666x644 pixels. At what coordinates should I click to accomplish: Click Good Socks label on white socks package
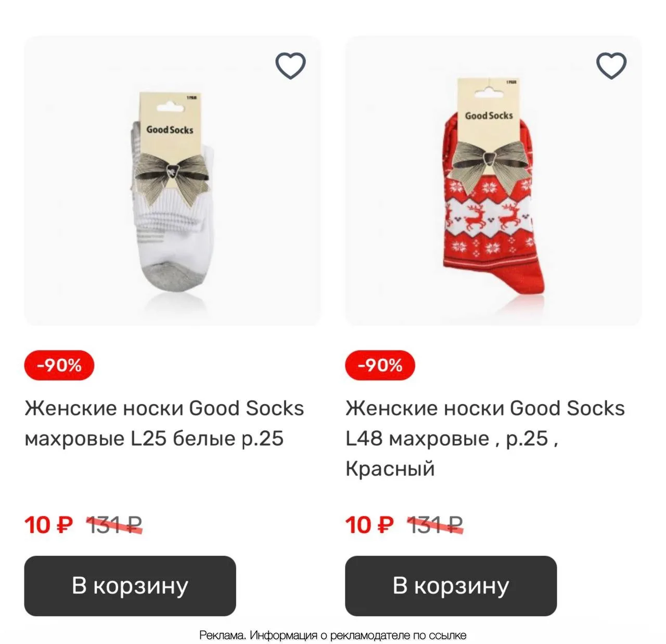tap(170, 130)
